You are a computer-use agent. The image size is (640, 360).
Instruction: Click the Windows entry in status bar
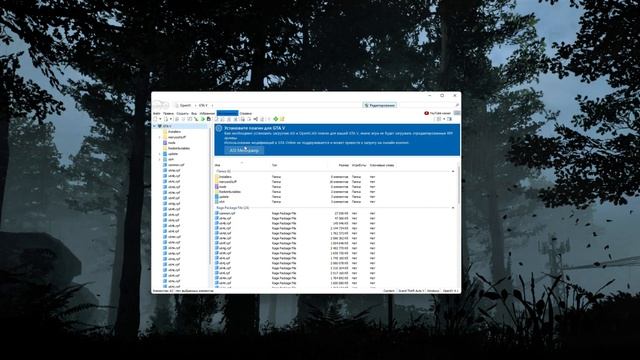[433, 291]
